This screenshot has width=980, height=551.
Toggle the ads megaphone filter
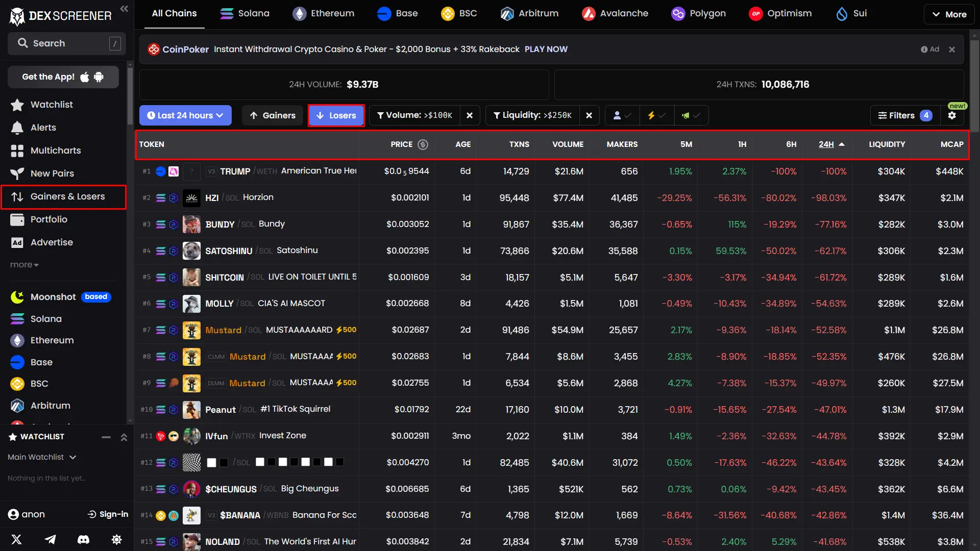coord(691,115)
